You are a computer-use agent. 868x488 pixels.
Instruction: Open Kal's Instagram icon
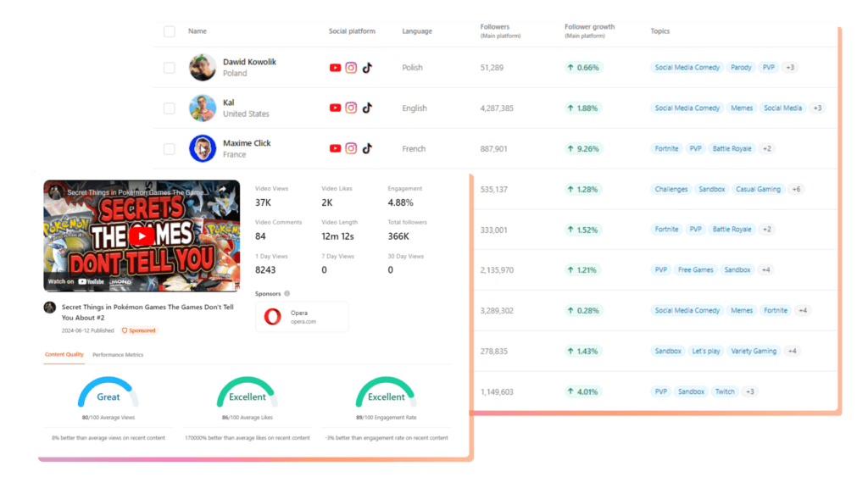[x=351, y=108]
